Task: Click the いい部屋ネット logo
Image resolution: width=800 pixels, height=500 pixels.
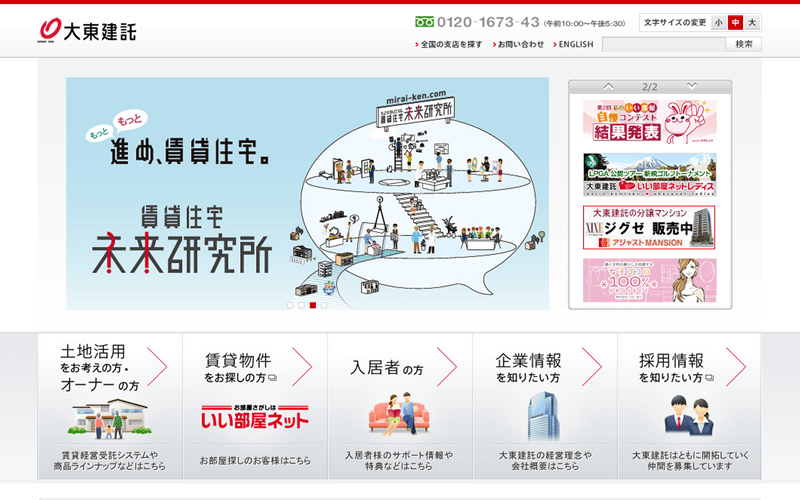Action: click(x=255, y=416)
